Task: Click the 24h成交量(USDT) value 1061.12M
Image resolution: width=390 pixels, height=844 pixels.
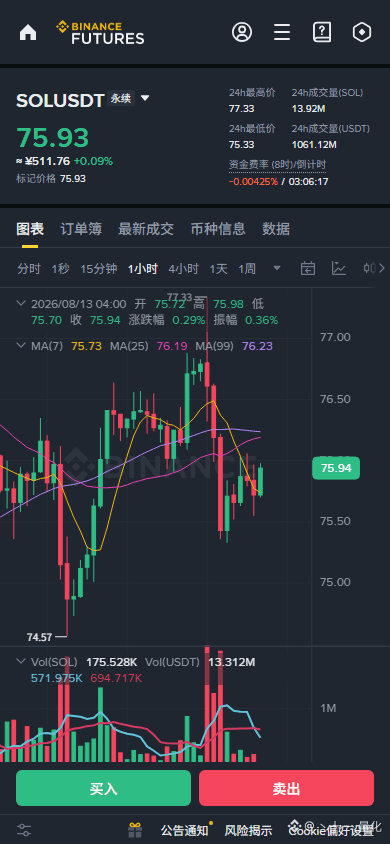Action: point(314,145)
